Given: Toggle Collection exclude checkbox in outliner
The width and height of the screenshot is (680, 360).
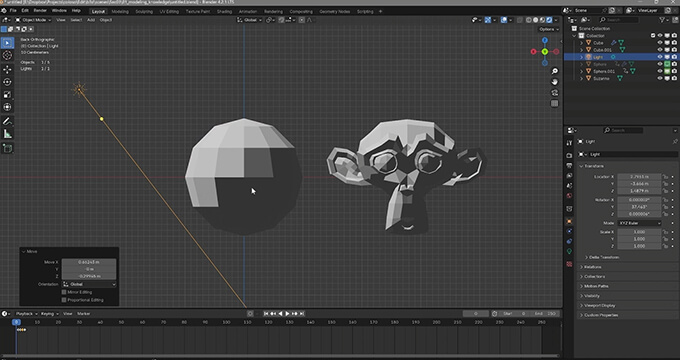Looking at the screenshot, I should point(653,36).
